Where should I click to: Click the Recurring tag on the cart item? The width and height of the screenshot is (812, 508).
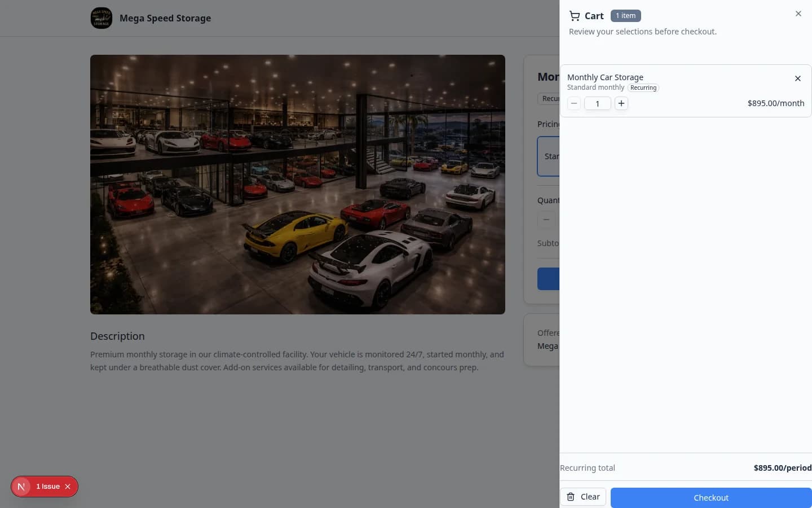tap(643, 87)
